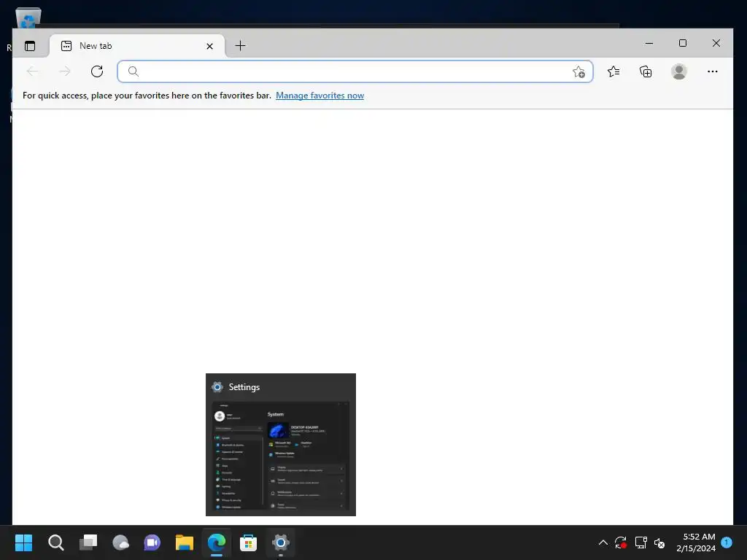Open the Collections icon
The image size is (747, 560).
click(x=646, y=71)
